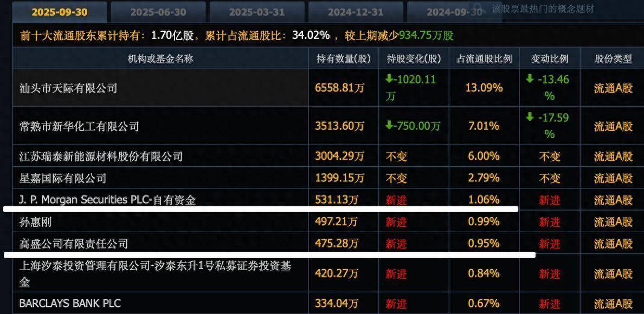The image size is (644, 314).
Task: Select J. P. Morgan Securities PLC-自有资金
Action: coord(108,200)
